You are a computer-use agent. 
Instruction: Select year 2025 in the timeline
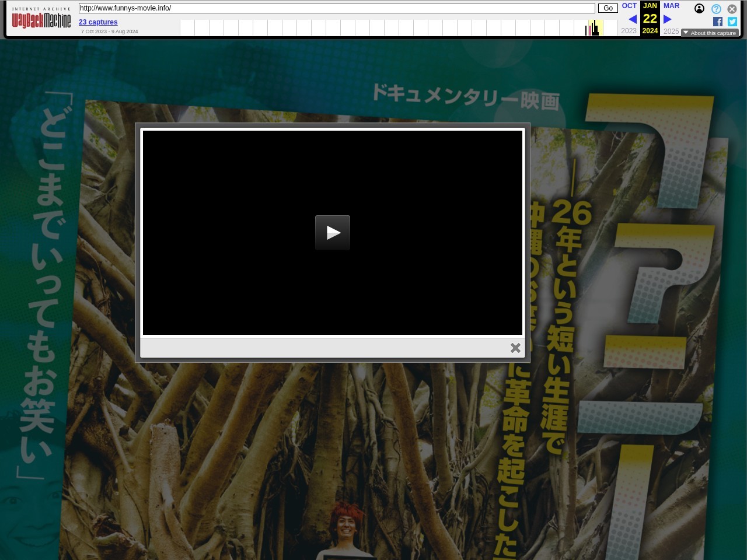pos(671,31)
